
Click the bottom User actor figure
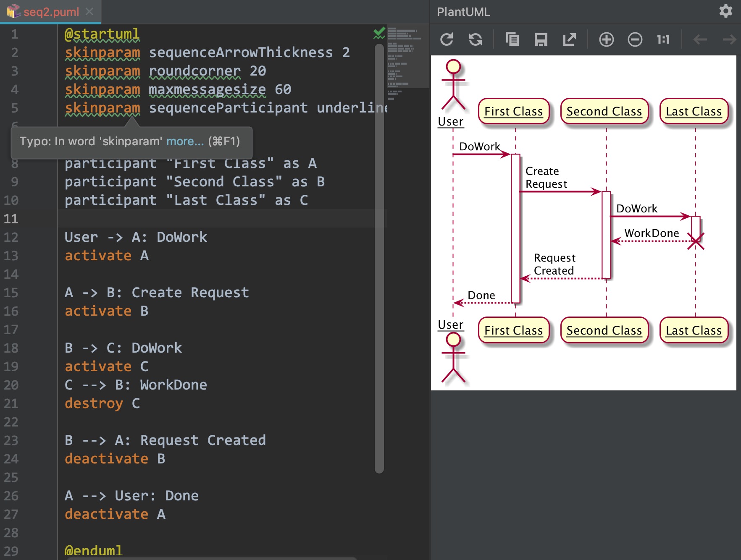point(453,358)
